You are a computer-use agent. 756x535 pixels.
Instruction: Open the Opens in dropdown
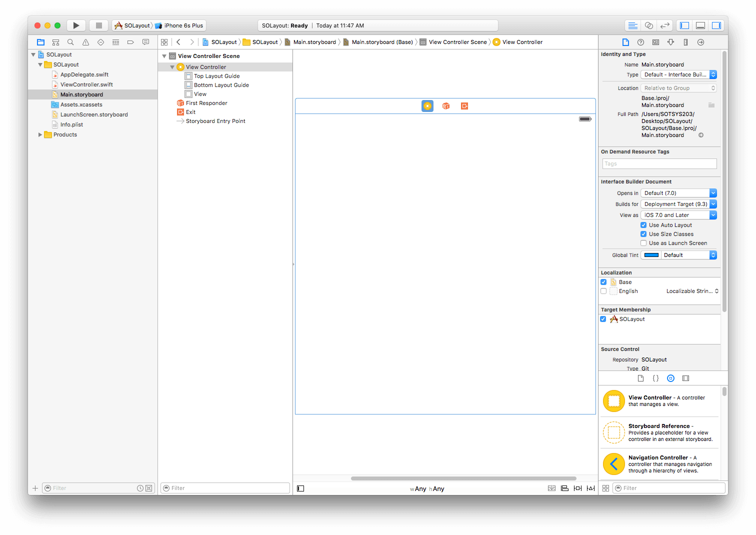click(678, 193)
